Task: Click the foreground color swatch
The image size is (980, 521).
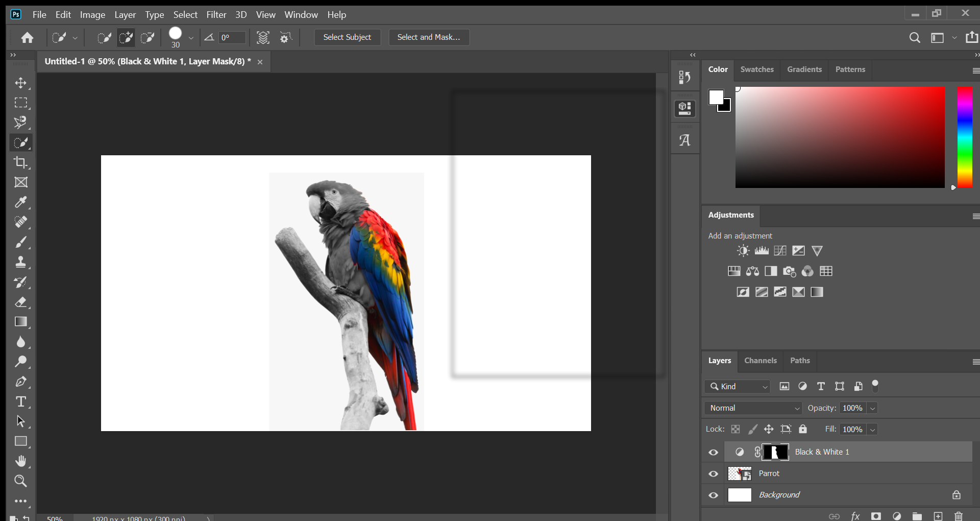Action: coord(716,97)
